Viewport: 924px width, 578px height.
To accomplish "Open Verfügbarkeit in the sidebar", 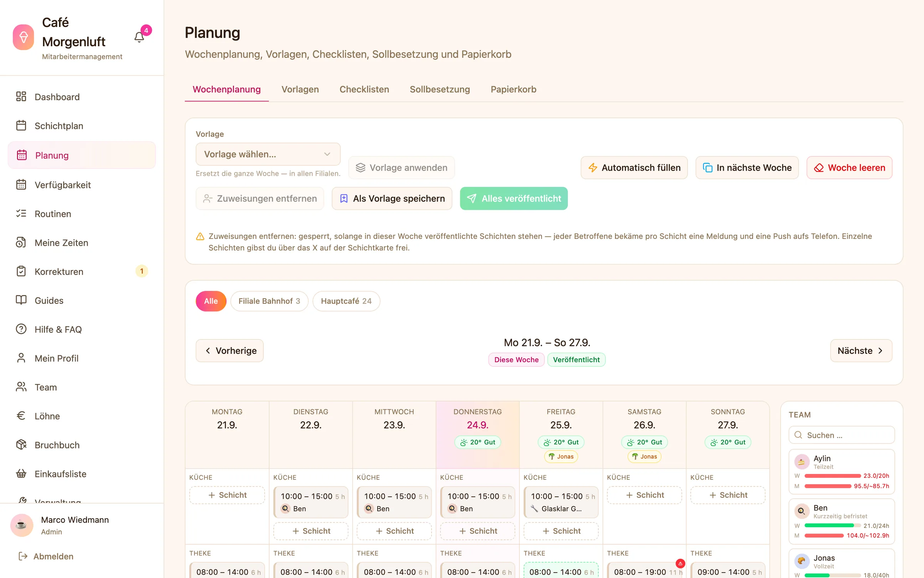I will pyautogui.click(x=82, y=185).
